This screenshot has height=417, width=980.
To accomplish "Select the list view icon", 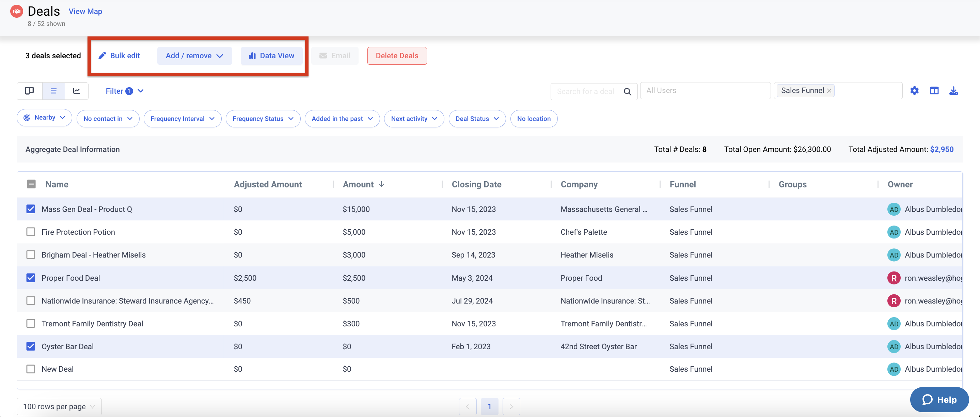I will pos(53,91).
